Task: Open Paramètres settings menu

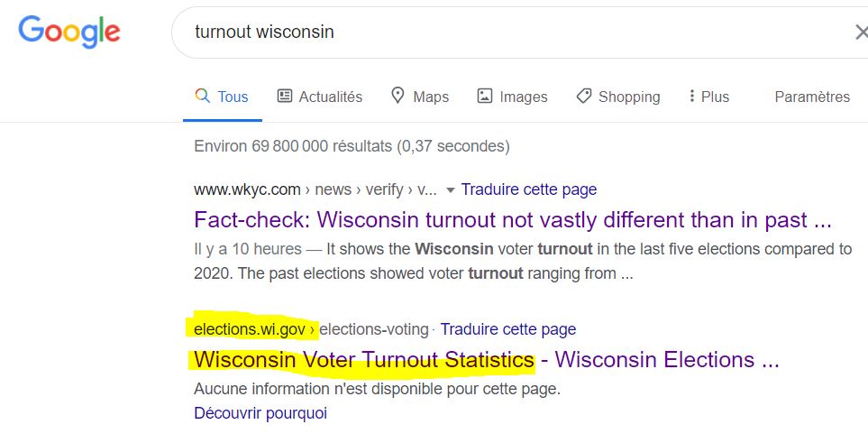Action: tap(812, 97)
